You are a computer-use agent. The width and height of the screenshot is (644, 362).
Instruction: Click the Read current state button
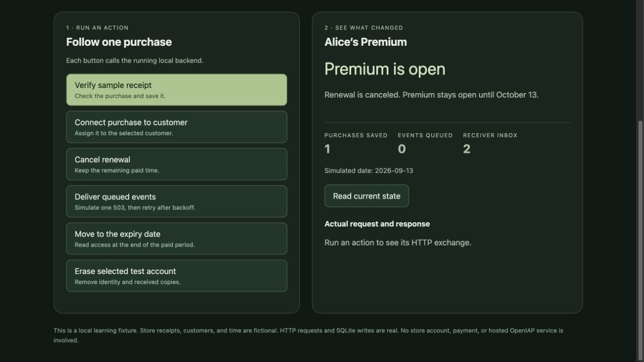tap(367, 196)
